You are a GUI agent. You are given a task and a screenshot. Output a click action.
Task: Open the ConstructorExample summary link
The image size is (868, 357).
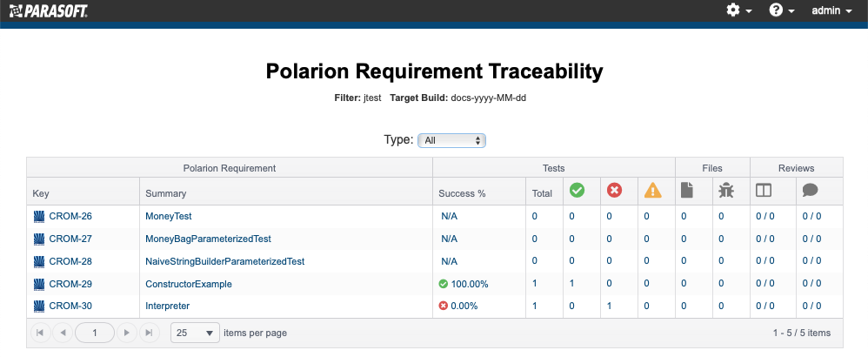[x=189, y=284]
